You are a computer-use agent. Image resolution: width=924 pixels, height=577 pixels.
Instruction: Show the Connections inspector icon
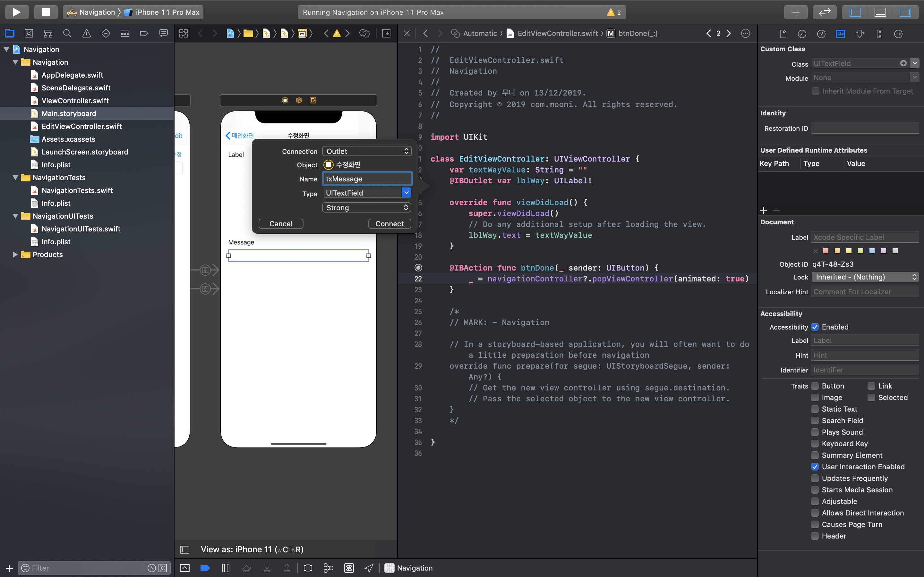[x=898, y=34]
